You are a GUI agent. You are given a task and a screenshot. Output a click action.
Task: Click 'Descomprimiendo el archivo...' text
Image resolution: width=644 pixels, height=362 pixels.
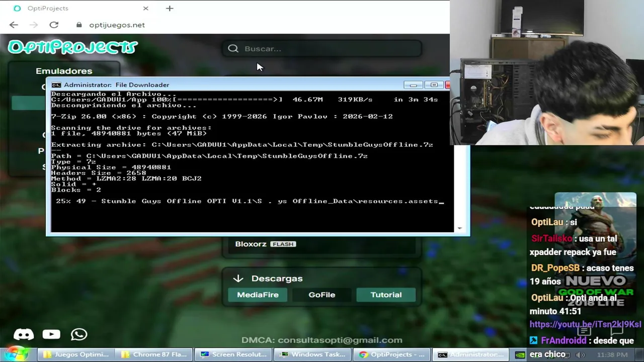[124, 105]
